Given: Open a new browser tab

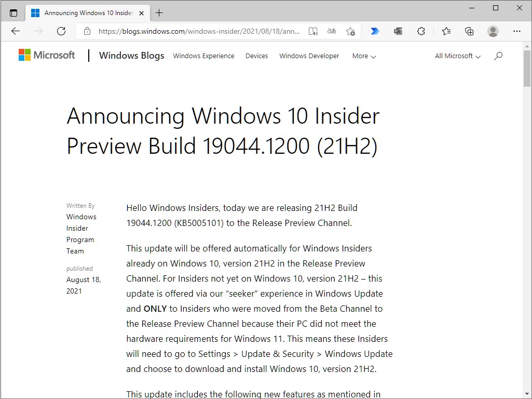Looking at the screenshot, I should 159,13.
